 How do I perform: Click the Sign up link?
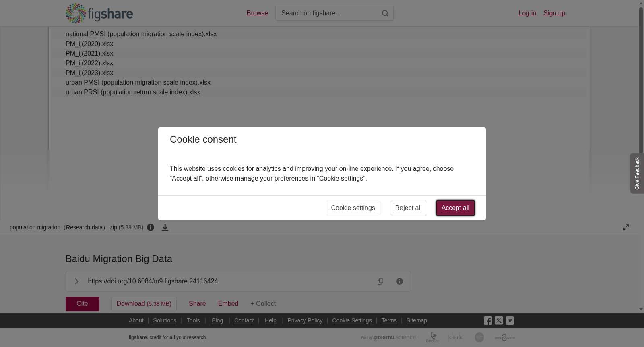pyautogui.click(x=554, y=13)
